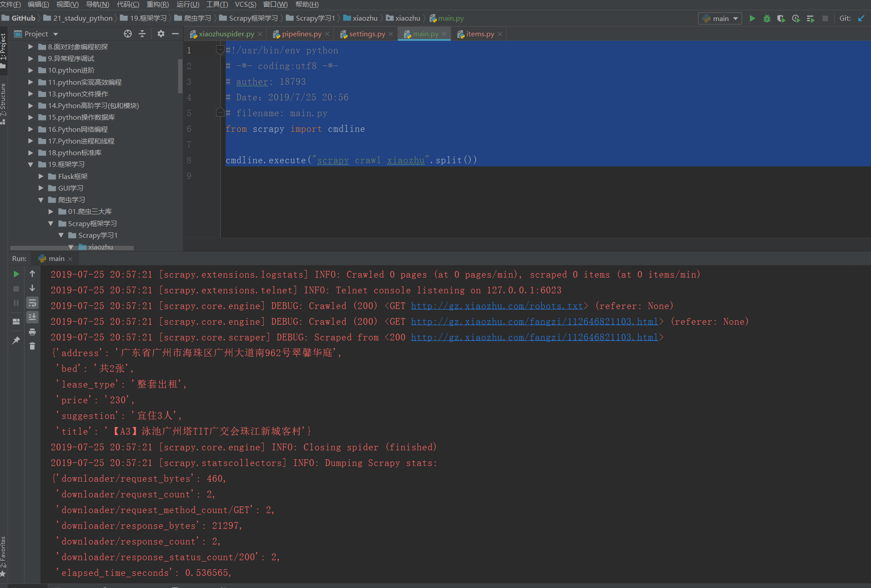Open the profiler run icon

click(x=796, y=18)
